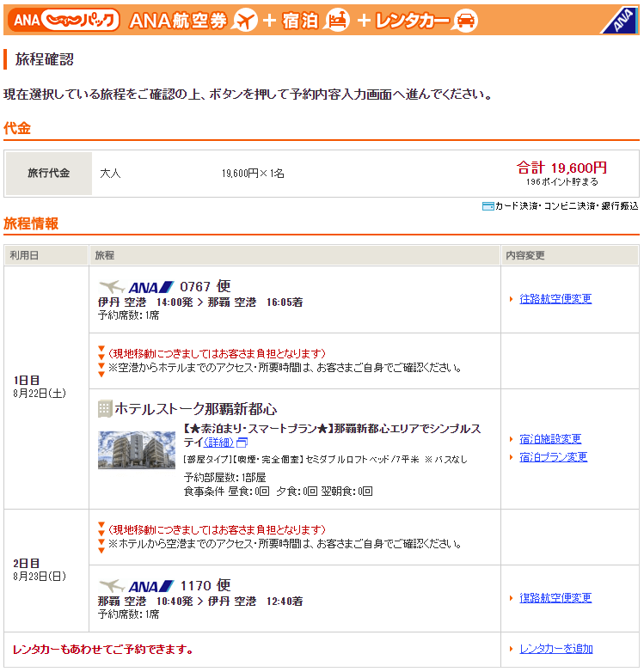Click the new-window icon next to 詳細
Screen dimensions: 644x672
coord(242,443)
